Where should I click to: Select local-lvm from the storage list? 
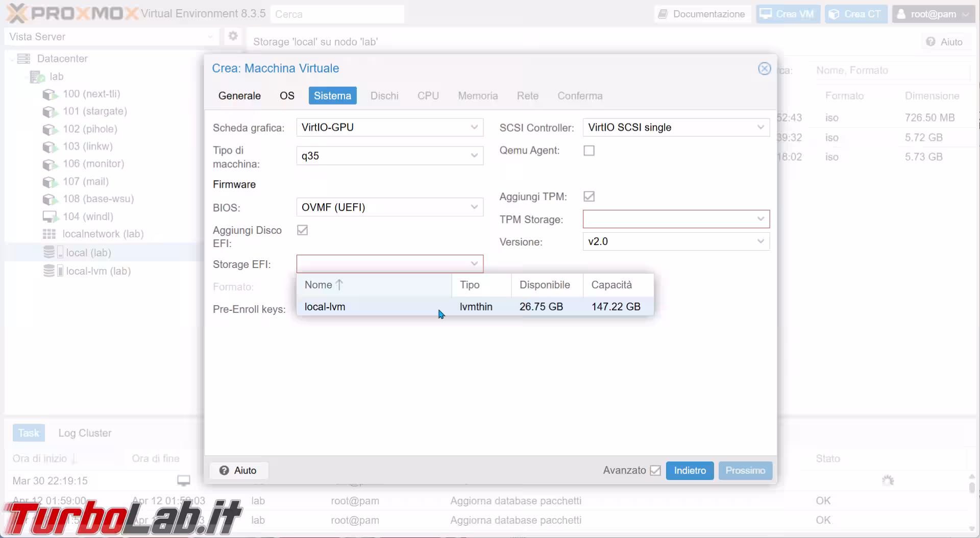[x=325, y=307]
